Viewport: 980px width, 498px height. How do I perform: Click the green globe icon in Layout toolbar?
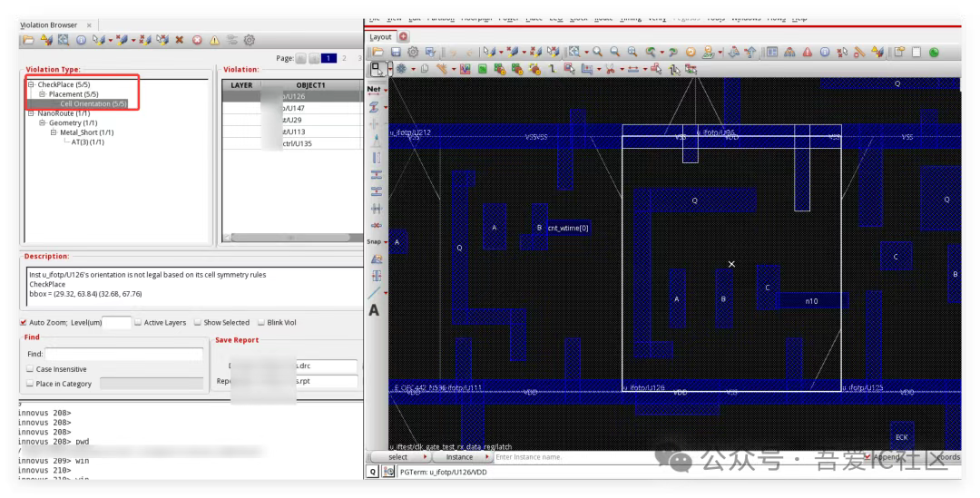pyautogui.click(x=934, y=53)
